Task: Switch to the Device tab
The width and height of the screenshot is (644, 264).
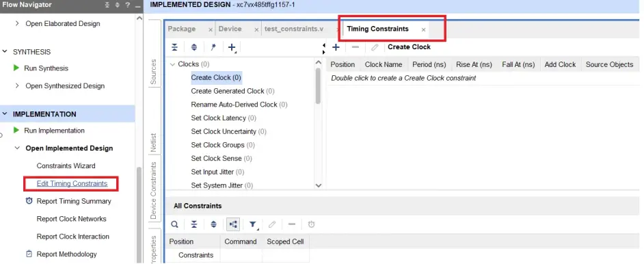Action: tap(230, 29)
